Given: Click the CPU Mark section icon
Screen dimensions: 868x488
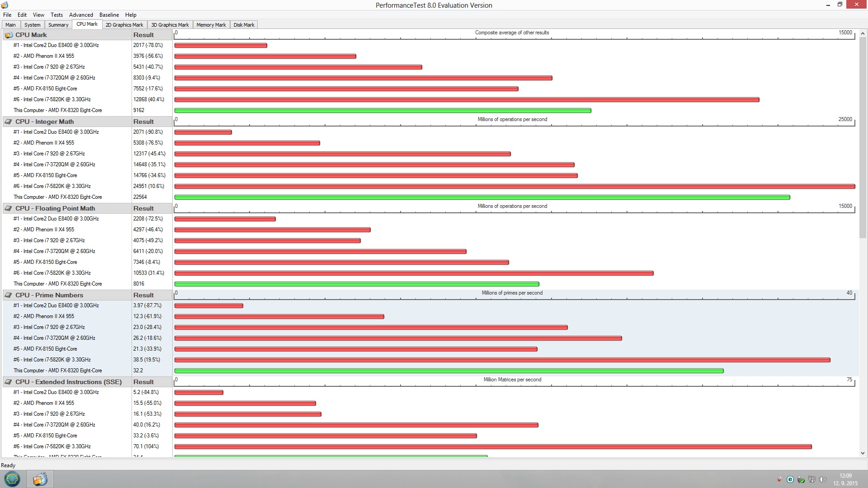Looking at the screenshot, I should (x=9, y=35).
